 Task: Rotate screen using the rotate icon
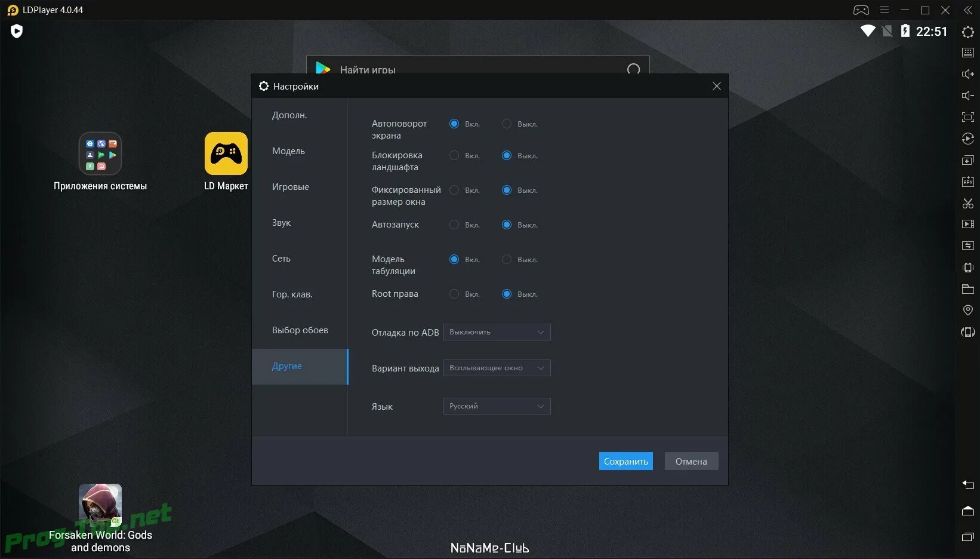(x=968, y=332)
